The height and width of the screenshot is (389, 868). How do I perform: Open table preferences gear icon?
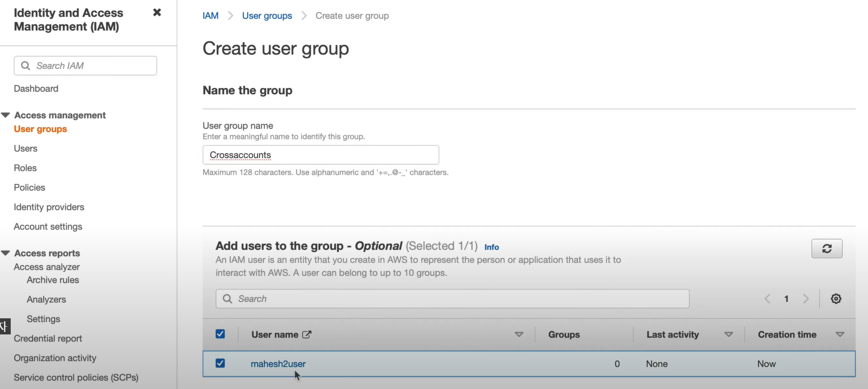(836, 299)
